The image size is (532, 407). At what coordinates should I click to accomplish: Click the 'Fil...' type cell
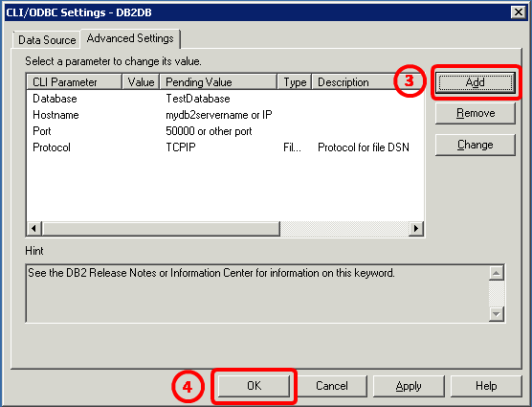pyautogui.click(x=292, y=147)
